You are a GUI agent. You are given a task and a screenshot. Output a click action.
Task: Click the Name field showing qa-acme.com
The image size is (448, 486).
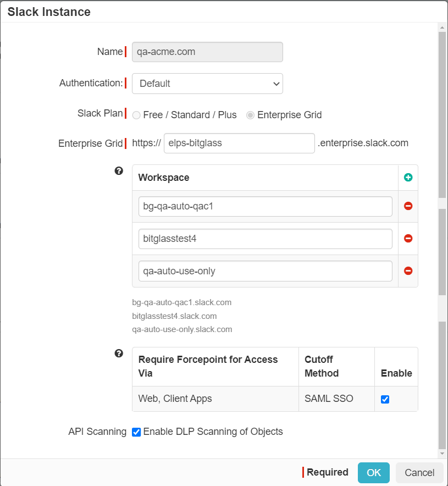[207, 52]
